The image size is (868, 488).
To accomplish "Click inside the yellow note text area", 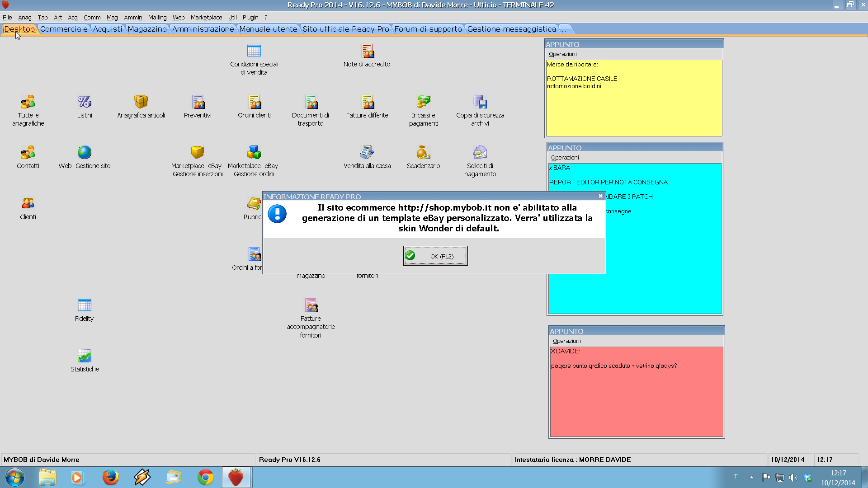I will pyautogui.click(x=634, y=98).
